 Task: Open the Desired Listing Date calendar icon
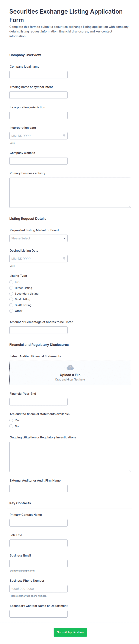pos(64,259)
